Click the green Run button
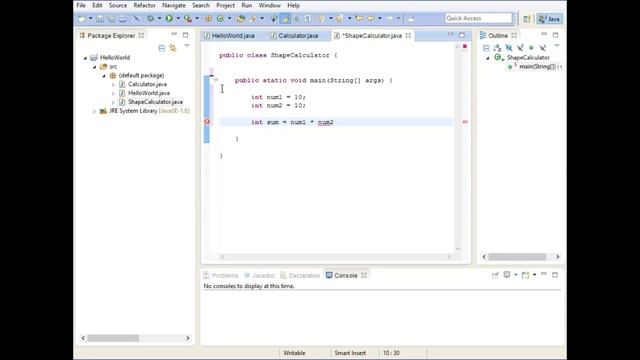Viewport: 640px width, 360px height. point(169,18)
